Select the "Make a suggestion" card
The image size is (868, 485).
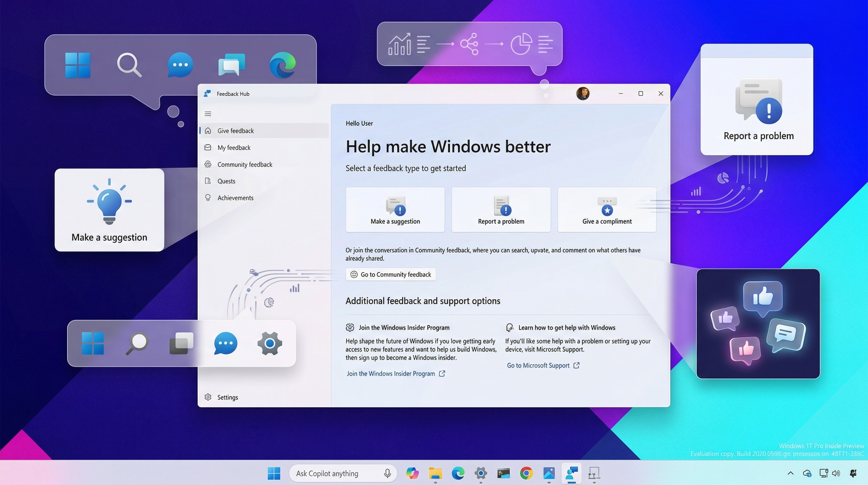(x=395, y=209)
